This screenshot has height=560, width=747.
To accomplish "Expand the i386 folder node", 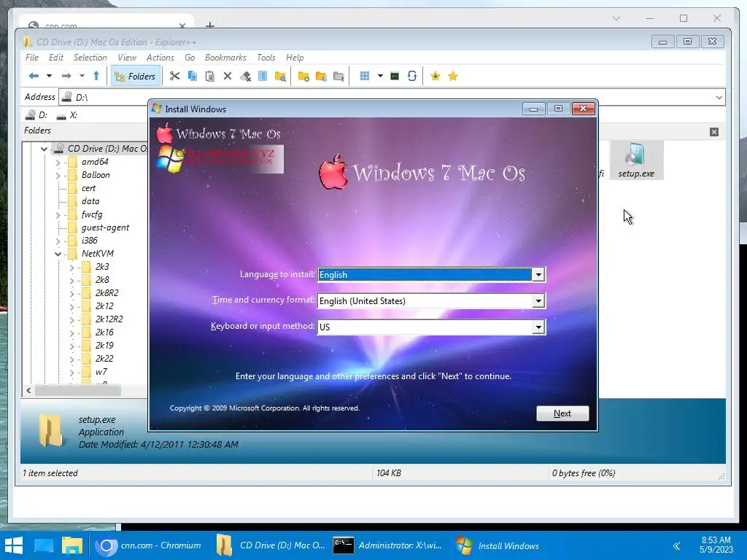I will pyautogui.click(x=58, y=241).
